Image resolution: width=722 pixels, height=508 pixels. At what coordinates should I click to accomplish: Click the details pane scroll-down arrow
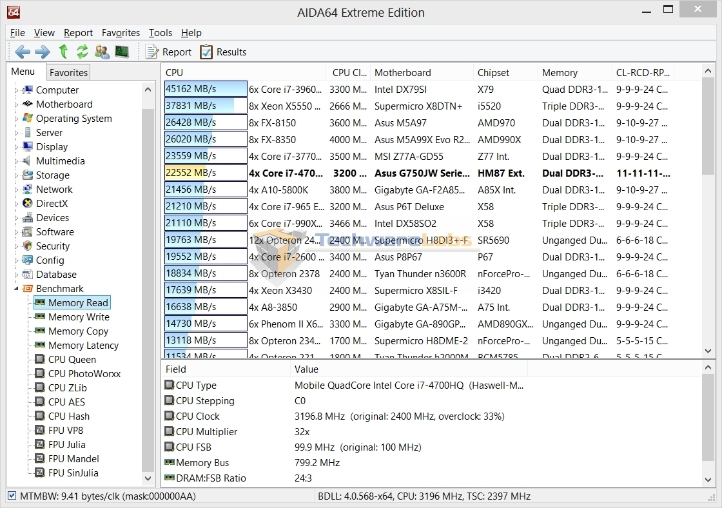click(x=708, y=480)
